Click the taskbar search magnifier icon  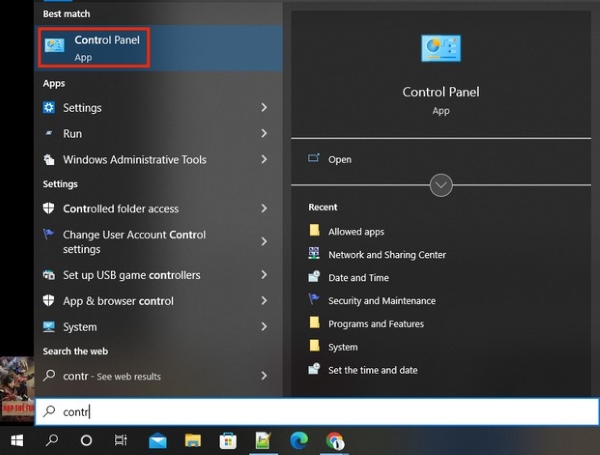(52, 440)
